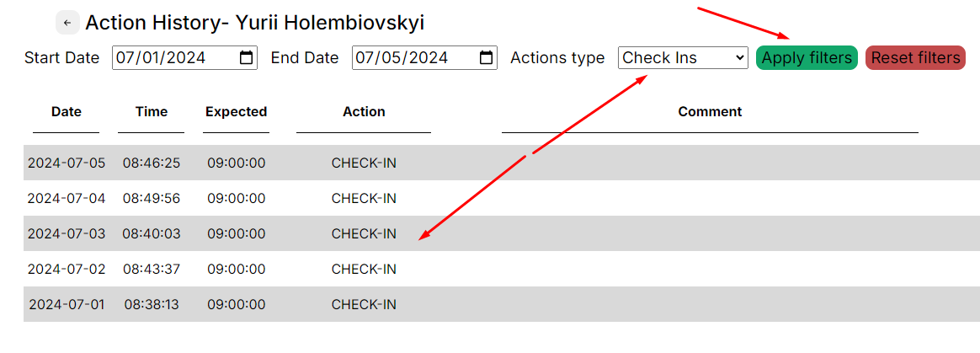Click the Action History page title
This screenshot has height=353, width=980.
[254, 23]
